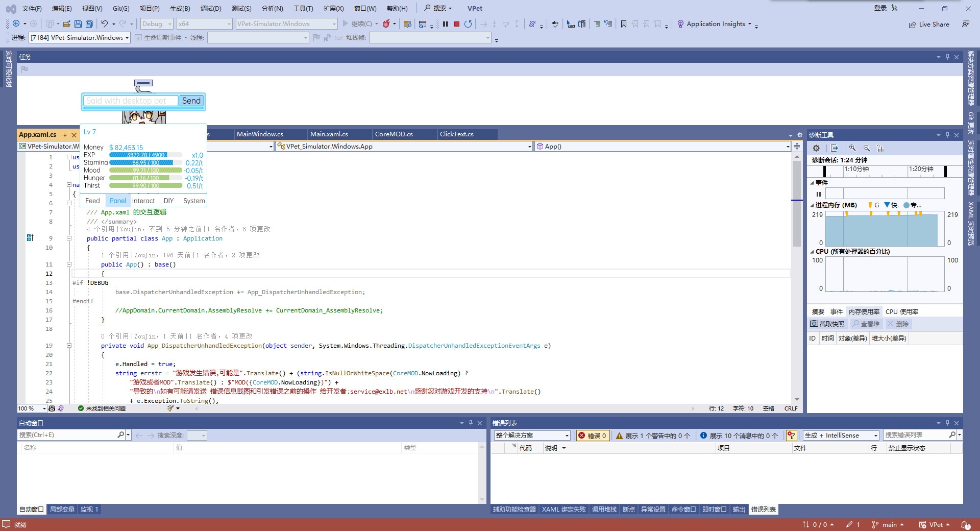Viewport: 980px width, 531px height.
Task: Click the Send button in pet chat
Action: pyautogui.click(x=191, y=101)
